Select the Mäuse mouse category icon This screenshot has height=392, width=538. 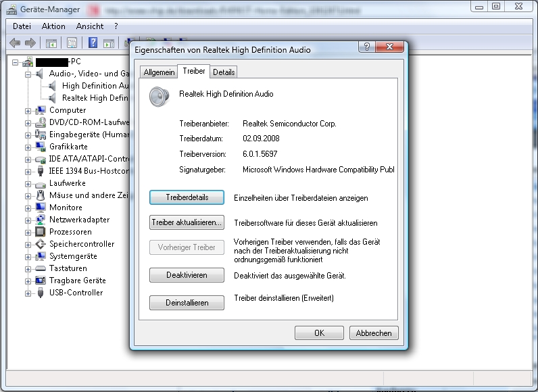click(41, 195)
